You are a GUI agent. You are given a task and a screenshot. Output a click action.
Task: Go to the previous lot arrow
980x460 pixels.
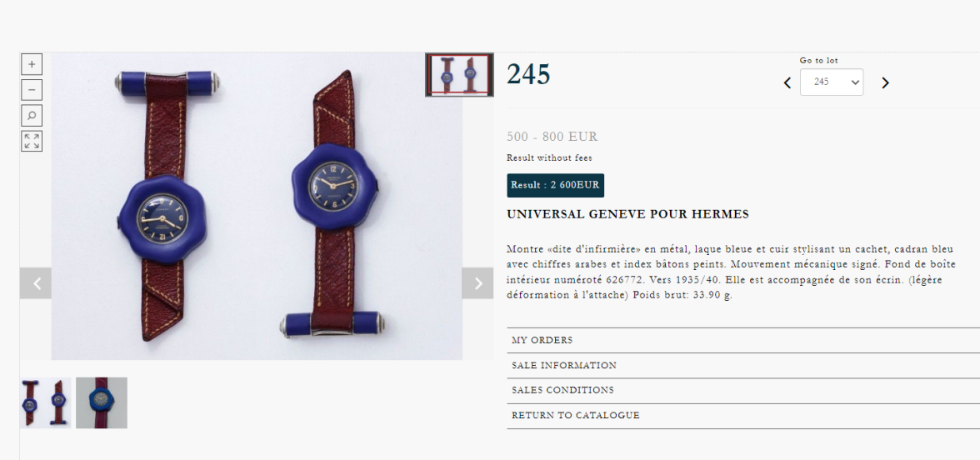[787, 82]
